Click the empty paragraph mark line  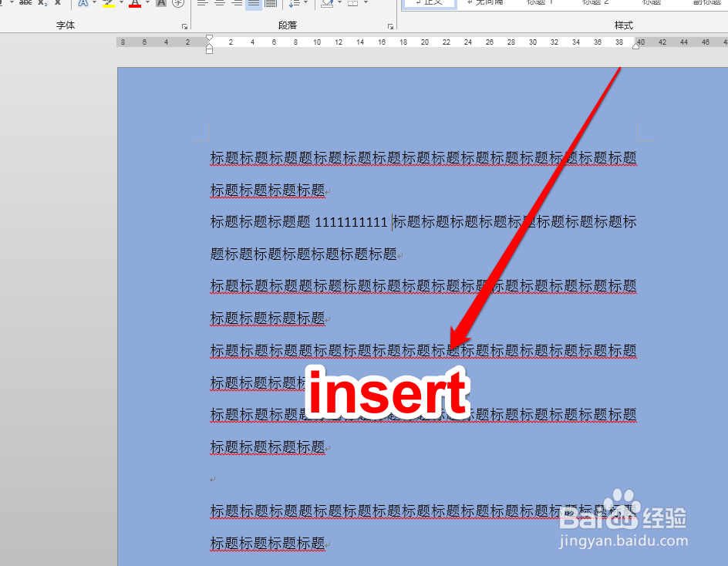(213, 480)
